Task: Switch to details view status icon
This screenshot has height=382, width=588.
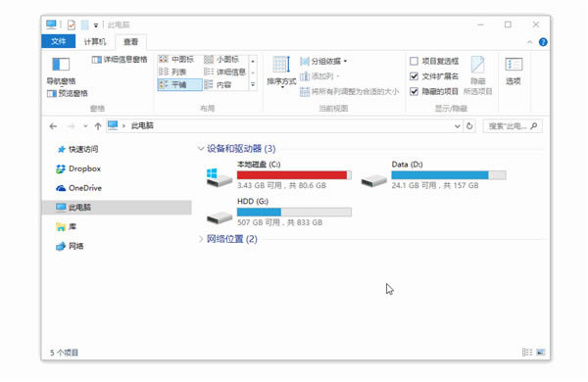Action: pyautogui.click(x=527, y=353)
